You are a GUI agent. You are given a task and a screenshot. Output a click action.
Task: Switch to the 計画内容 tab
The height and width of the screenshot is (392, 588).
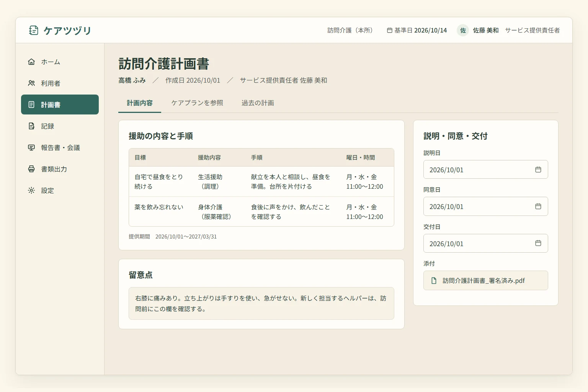[140, 103]
